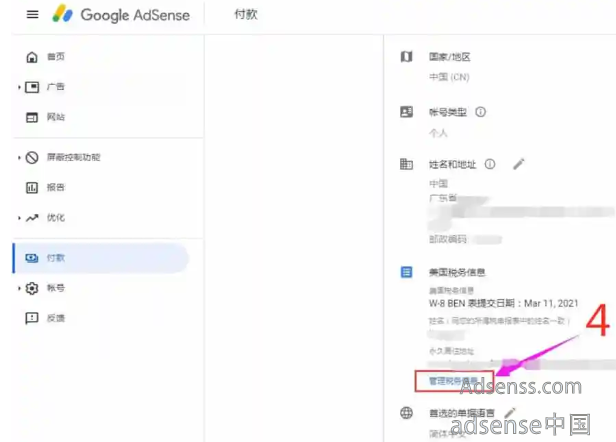Expand the 屏蔽控制功能 submenu arrow
Viewport: 616px width, 442px height.
pyautogui.click(x=19, y=158)
